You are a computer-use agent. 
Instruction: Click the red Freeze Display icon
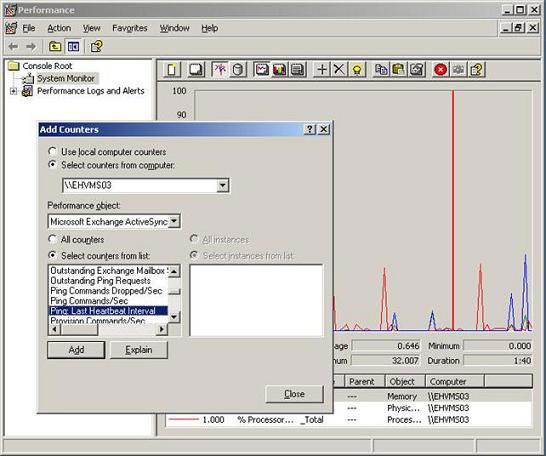click(x=440, y=70)
